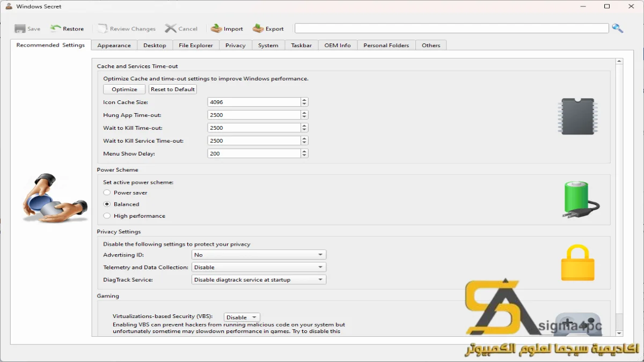Increase Menu Show Delay with the up arrow

[x=304, y=151]
